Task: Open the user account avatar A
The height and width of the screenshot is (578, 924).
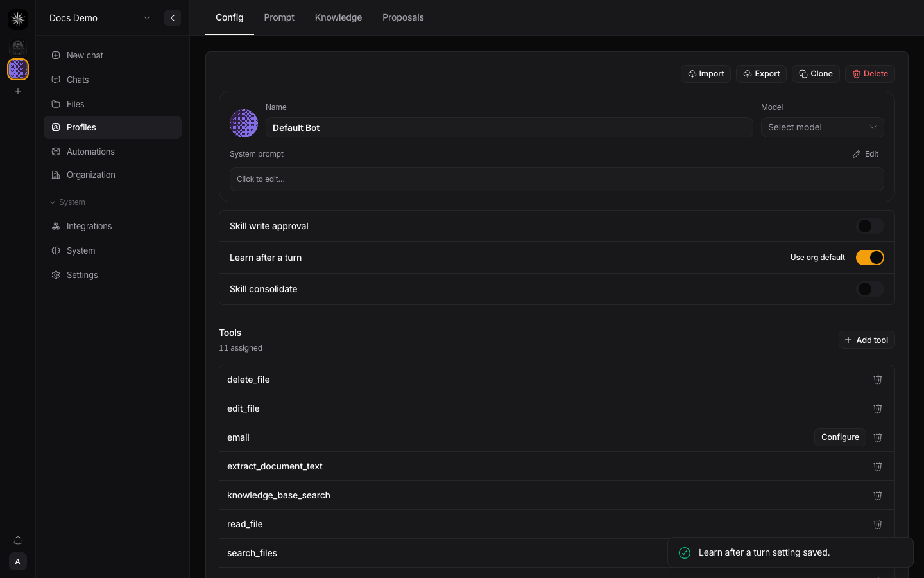Action: (x=18, y=561)
